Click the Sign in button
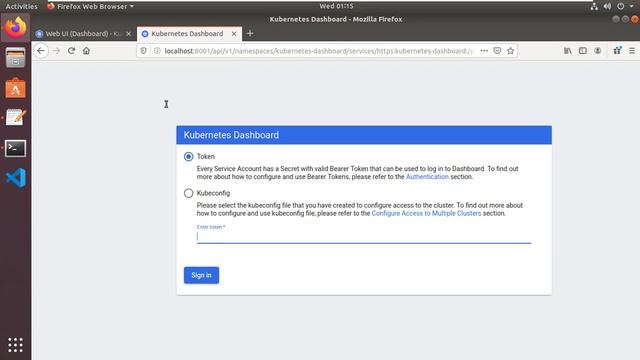The height and width of the screenshot is (360, 640). pos(201,275)
